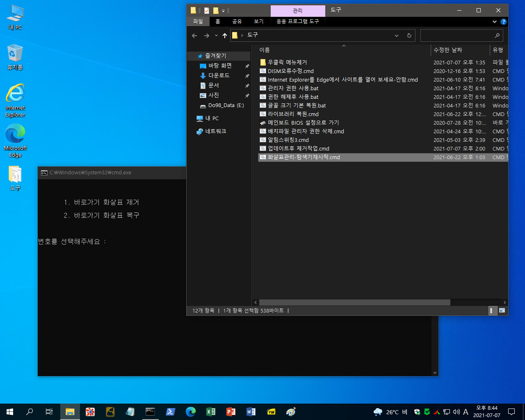Select the 우클릭 메뉴제거 folder
Screen dimensions: 525x420
(288, 62)
